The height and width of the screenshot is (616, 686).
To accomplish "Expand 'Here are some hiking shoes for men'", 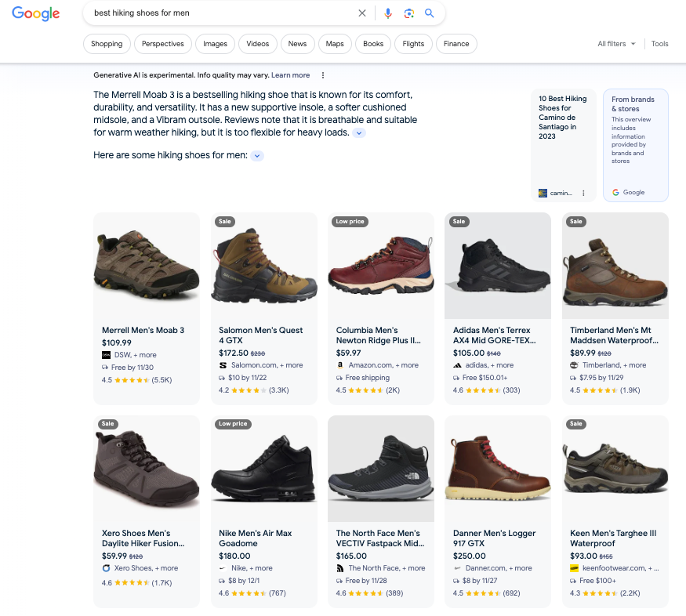I will (x=257, y=156).
